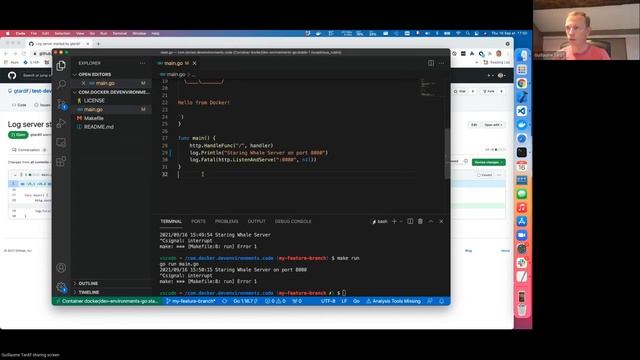Open errors and warnings status item

(x=276, y=301)
